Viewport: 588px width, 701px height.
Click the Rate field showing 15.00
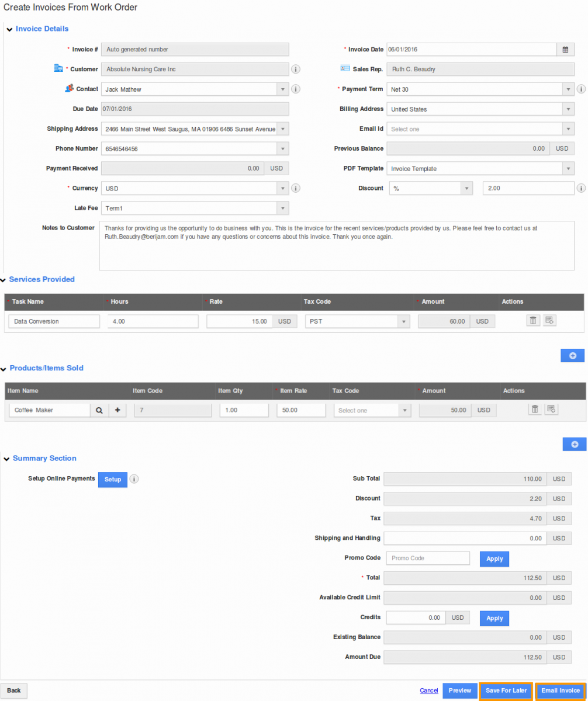(240, 321)
